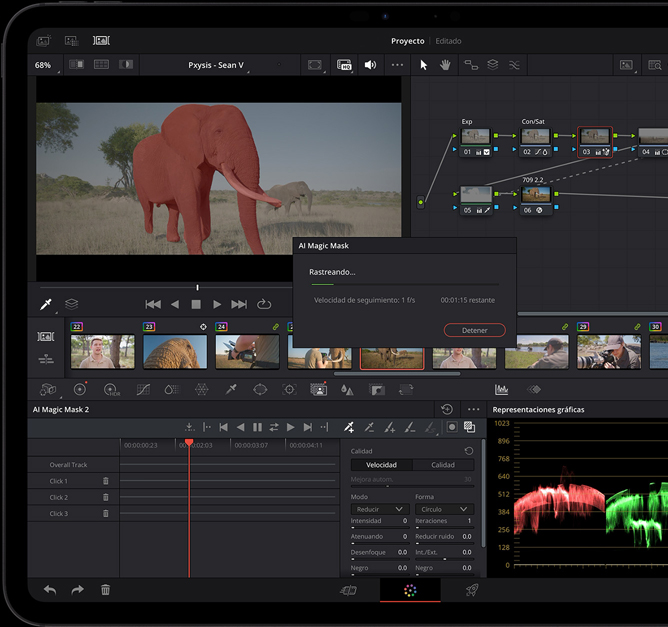Viewport: 668px width, 627px height.
Task: Select the eyedropper qualifier tool below viewer
Action: pyautogui.click(x=45, y=304)
